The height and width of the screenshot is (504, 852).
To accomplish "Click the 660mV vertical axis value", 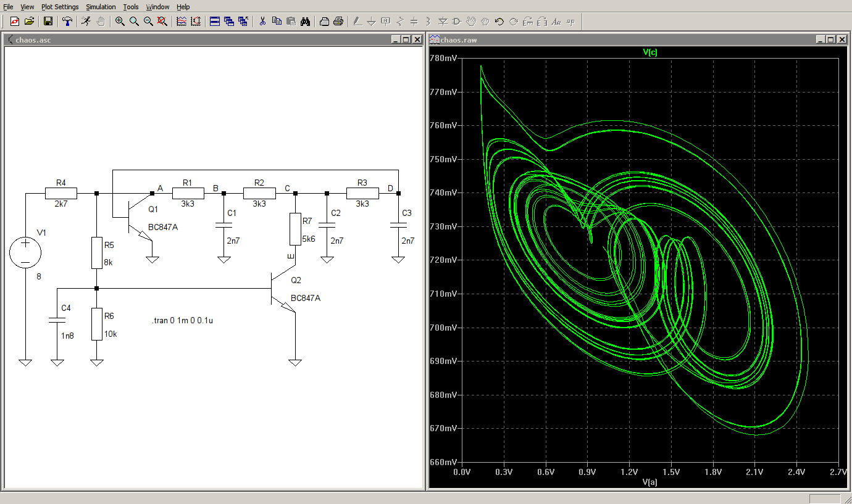I will point(445,462).
